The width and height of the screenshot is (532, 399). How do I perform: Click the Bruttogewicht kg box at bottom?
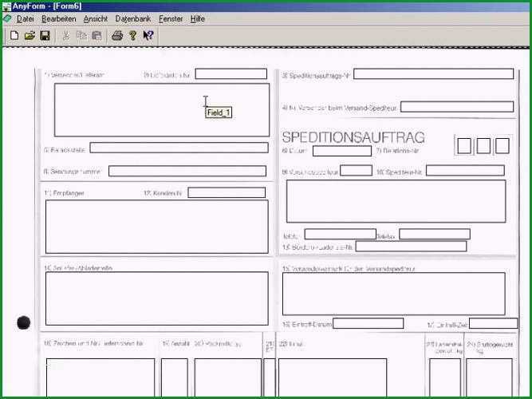(489, 377)
